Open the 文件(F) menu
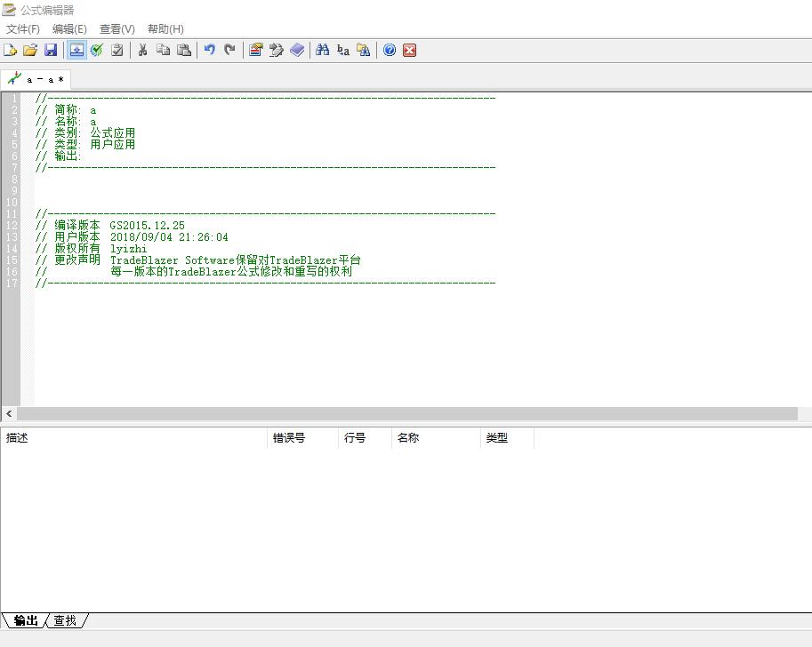The width and height of the screenshot is (812, 647). [x=23, y=29]
